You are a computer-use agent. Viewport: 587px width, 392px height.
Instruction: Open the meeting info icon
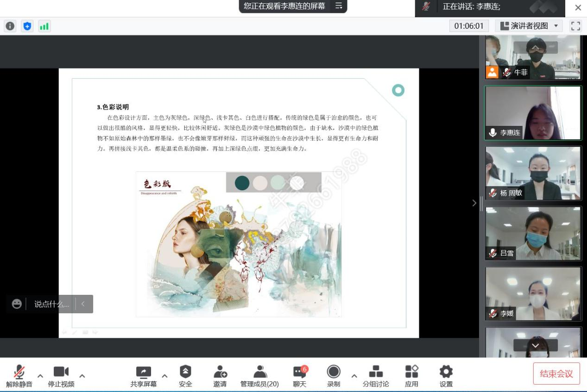coord(10,26)
